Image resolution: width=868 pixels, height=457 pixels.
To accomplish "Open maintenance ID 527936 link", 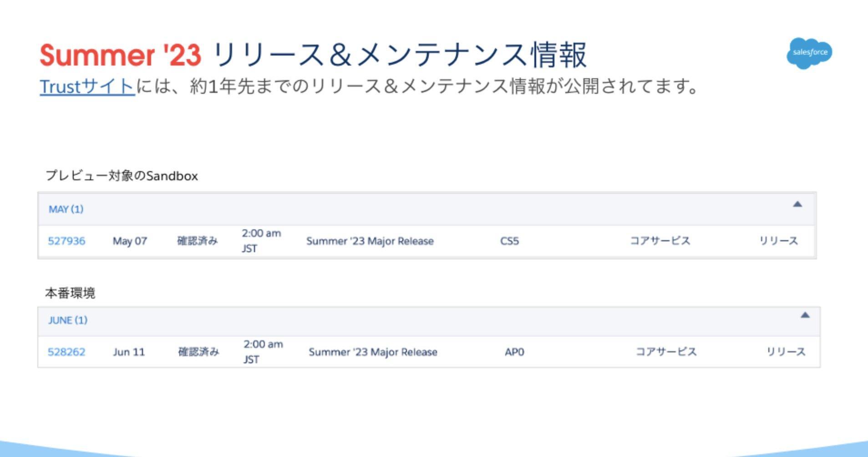I will pos(66,241).
